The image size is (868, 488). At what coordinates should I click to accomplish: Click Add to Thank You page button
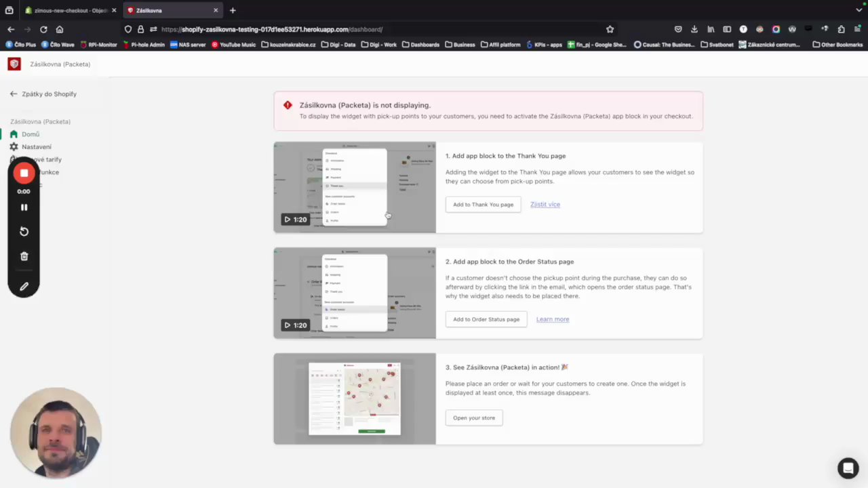click(x=483, y=205)
